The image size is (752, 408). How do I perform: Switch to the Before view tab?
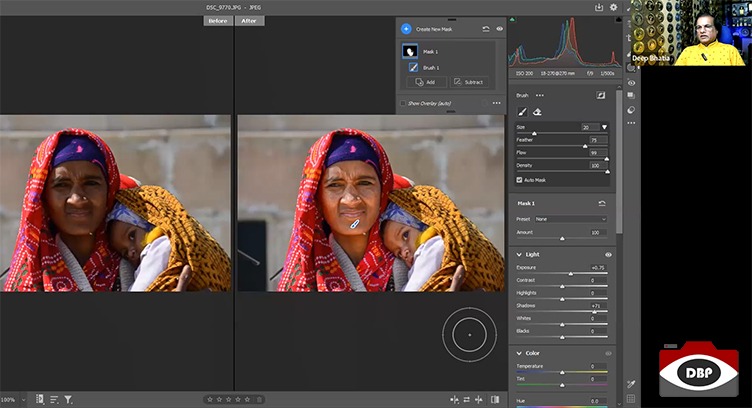point(218,20)
